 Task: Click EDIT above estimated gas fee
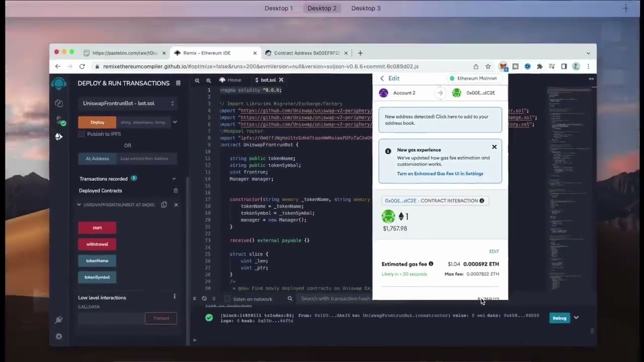click(x=494, y=251)
